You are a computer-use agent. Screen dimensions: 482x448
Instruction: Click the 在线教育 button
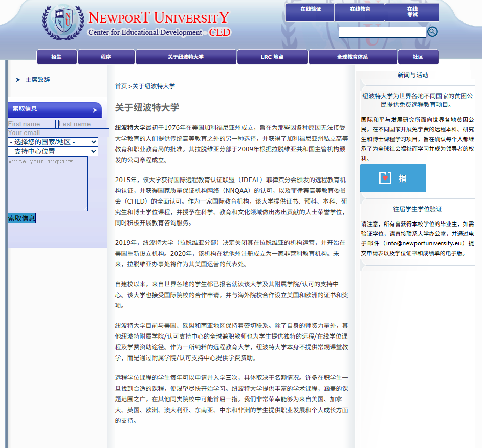click(x=359, y=12)
